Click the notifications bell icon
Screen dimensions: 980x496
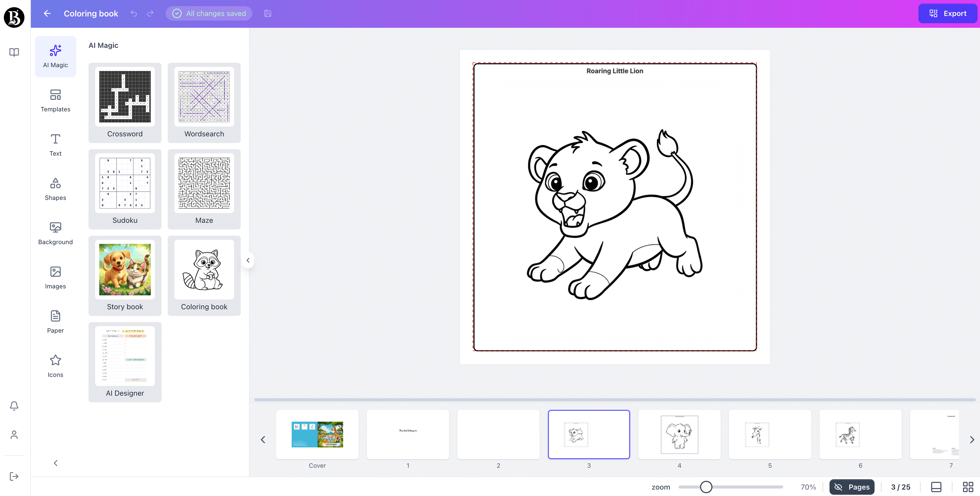(x=14, y=406)
